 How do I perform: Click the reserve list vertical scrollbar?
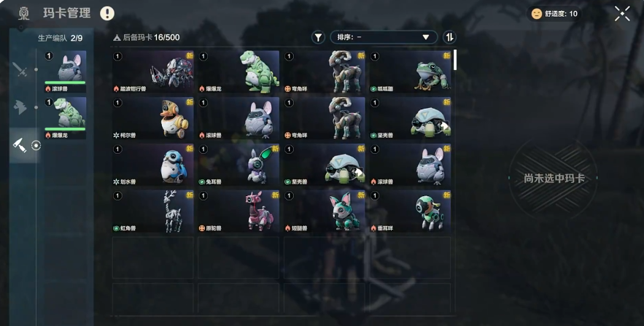coord(455,61)
